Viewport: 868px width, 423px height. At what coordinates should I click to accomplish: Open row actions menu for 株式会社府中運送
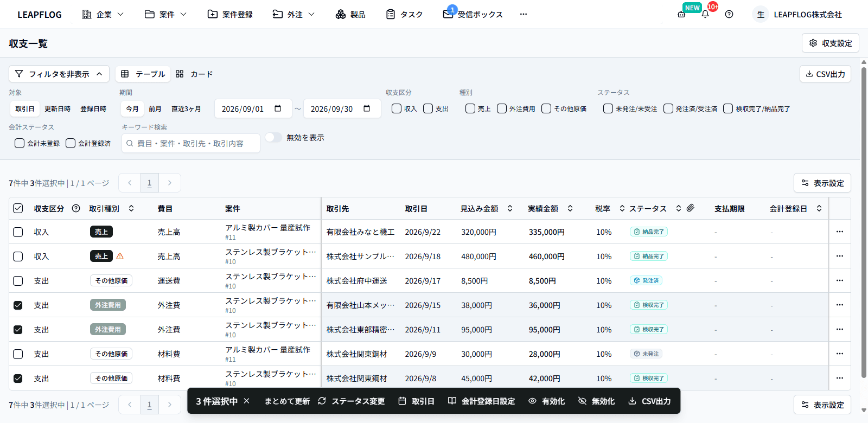(x=840, y=280)
